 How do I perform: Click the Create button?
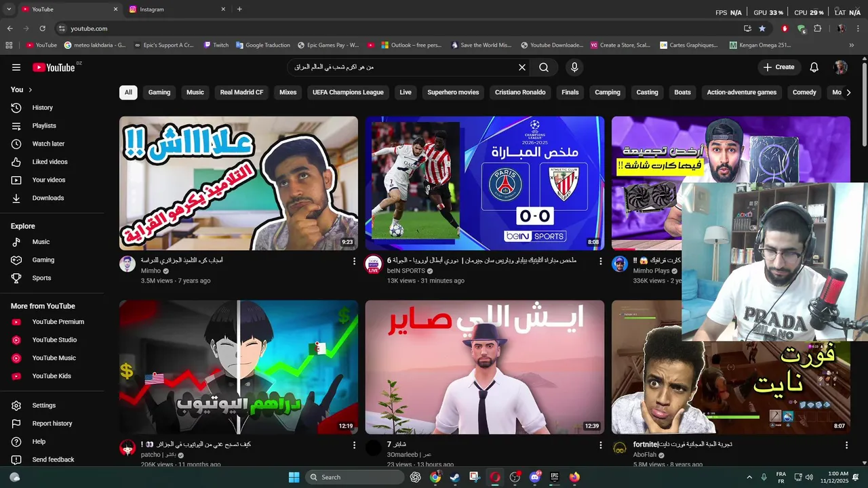[778, 67]
